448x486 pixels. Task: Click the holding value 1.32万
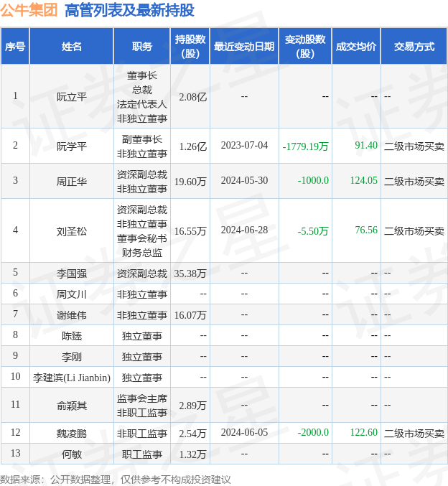pos(192,454)
